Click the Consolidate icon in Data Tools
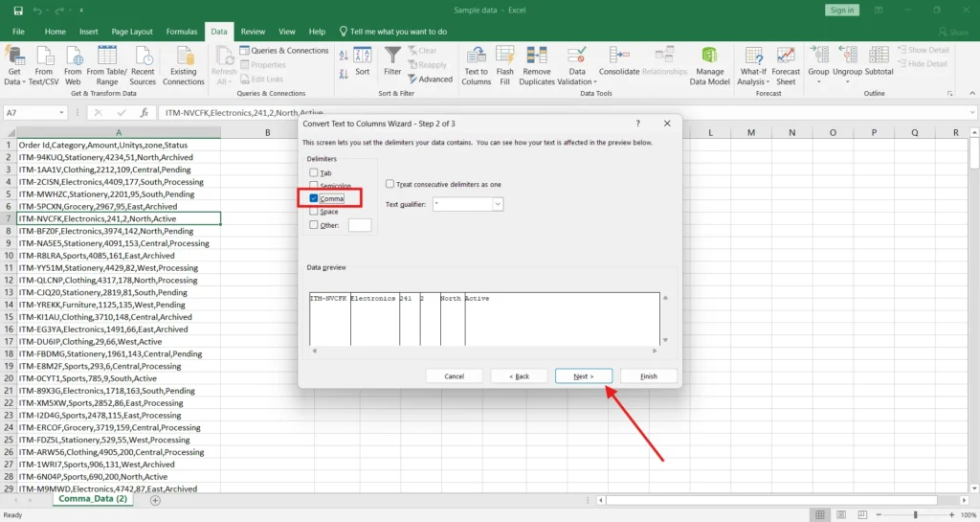 pos(619,56)
